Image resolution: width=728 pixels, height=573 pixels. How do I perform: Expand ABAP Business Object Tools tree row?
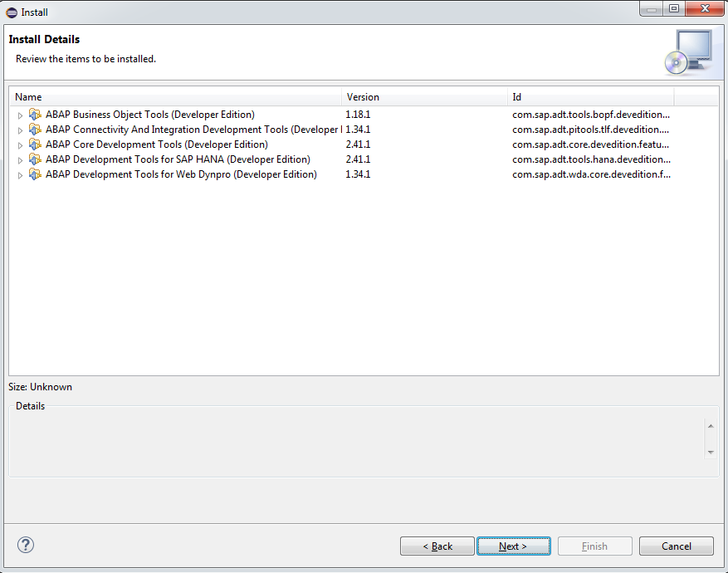[x=20, y=115]
